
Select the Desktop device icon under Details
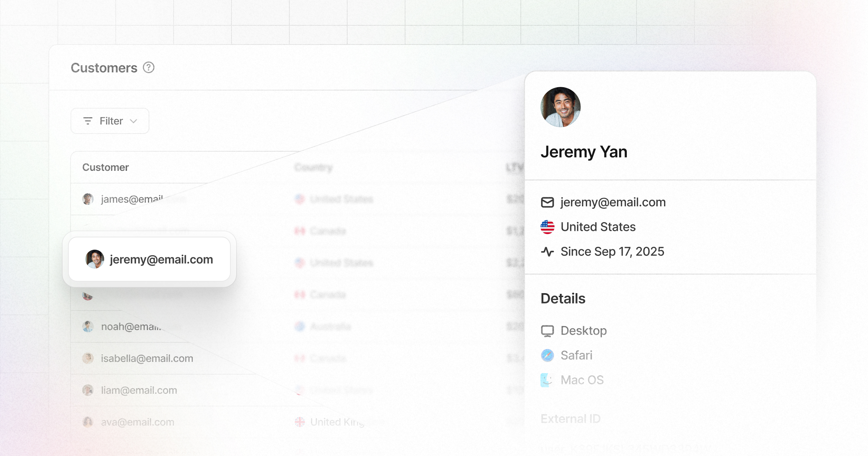[547, 330]
